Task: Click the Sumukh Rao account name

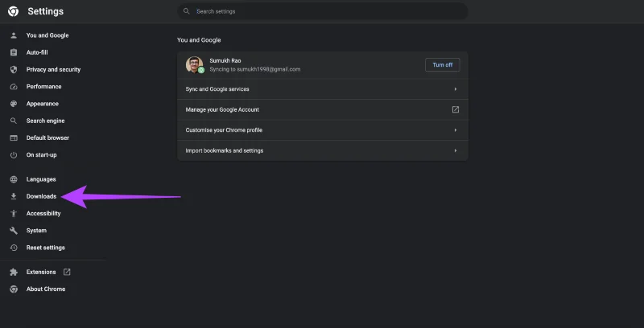Action: click(225, 60)
